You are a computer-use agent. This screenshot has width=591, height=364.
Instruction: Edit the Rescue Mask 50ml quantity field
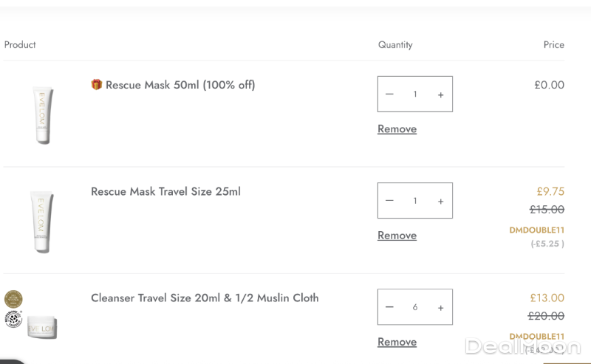(415, 95)
